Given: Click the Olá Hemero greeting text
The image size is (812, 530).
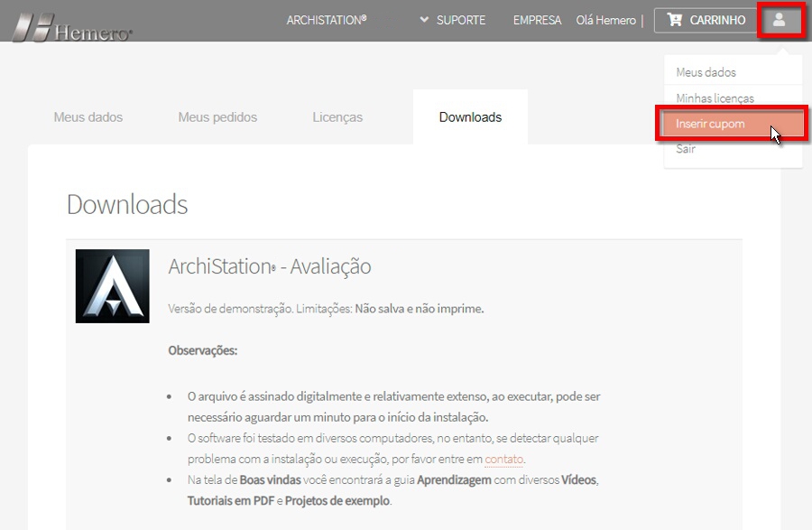Looking at the screenshot, I should point(606,20).
